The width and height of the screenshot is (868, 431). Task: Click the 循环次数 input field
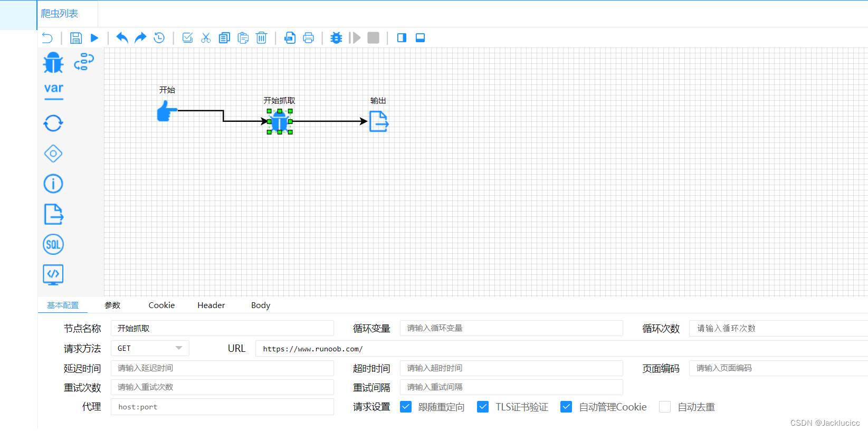pos(778,328)
